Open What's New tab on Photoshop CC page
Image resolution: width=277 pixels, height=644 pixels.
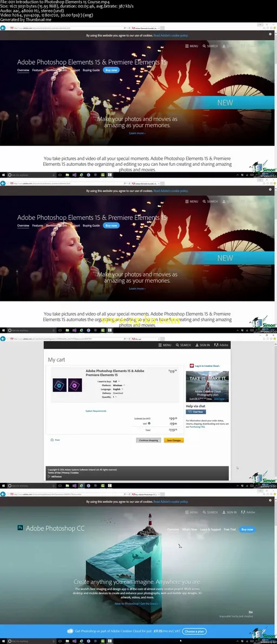189,529
